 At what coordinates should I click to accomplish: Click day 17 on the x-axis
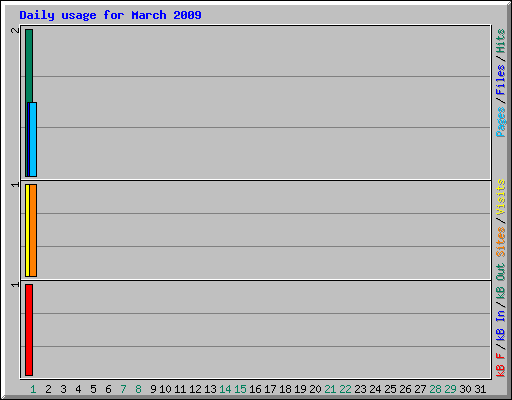(x=270, y=389)
